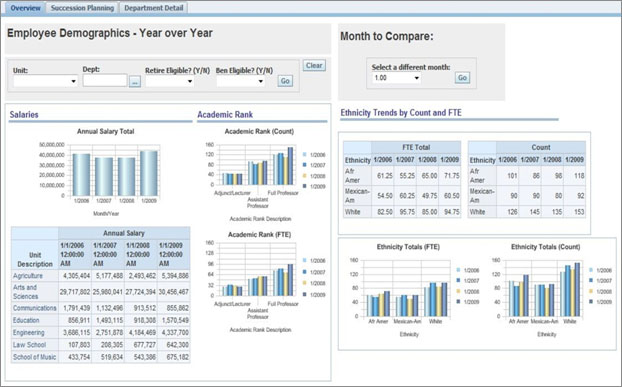
Task: Open the School of Music unit link
Action: pyautogui.click(x=35, y=357)
